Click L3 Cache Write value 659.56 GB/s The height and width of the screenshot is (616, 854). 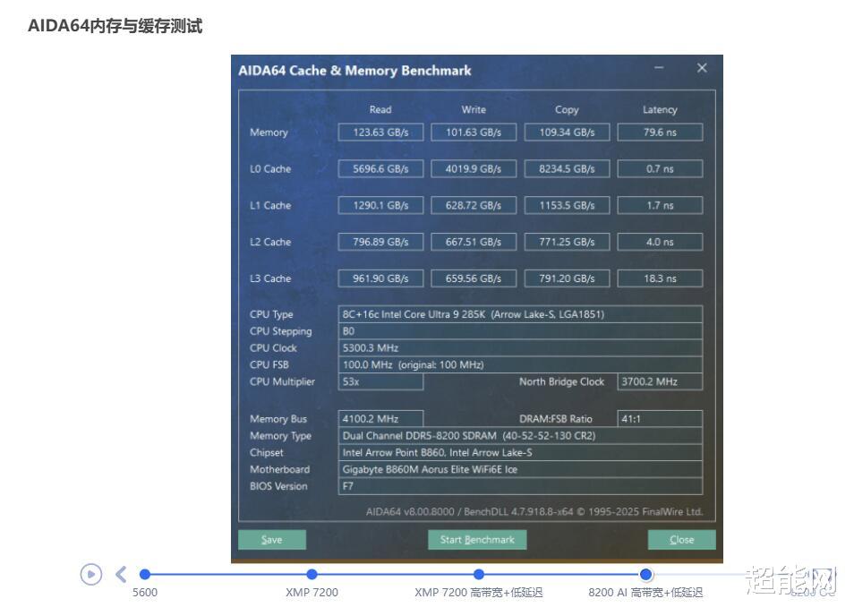click(474, 278)
